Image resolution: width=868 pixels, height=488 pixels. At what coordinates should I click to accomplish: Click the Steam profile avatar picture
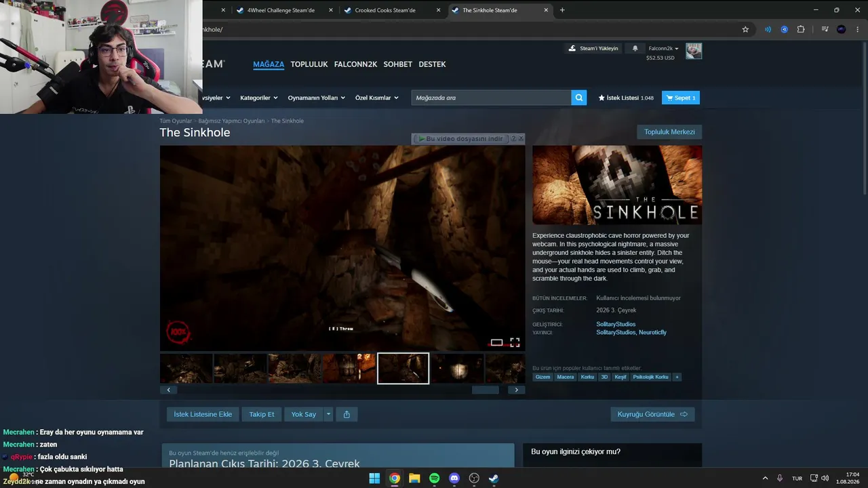[694, 51]
